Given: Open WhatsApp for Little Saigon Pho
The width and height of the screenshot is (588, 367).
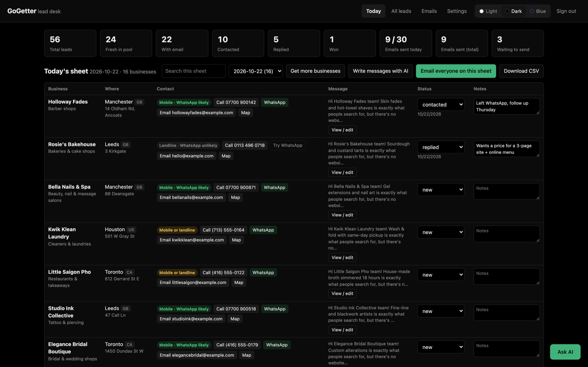Looking at the screenshot, I should coord(263,273).
